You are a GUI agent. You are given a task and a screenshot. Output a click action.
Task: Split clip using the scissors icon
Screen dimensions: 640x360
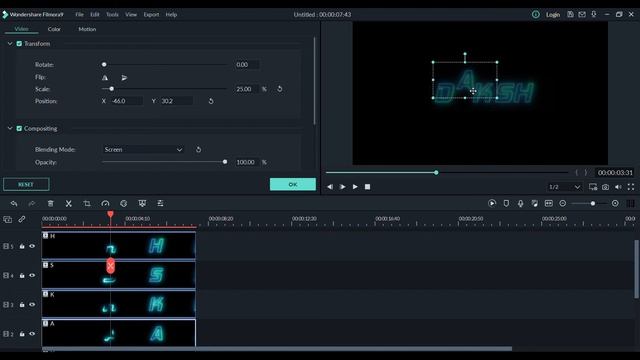(69, 203)
